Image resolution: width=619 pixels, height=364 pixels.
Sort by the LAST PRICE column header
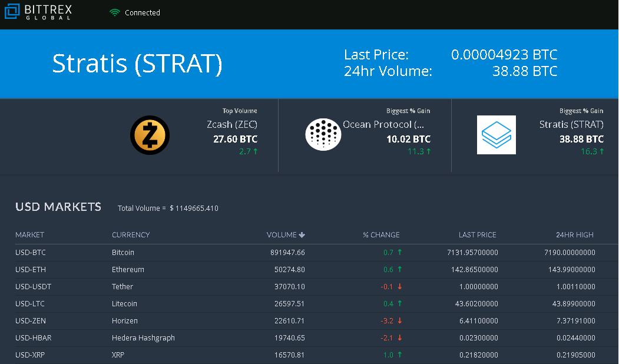pos(477,235)
